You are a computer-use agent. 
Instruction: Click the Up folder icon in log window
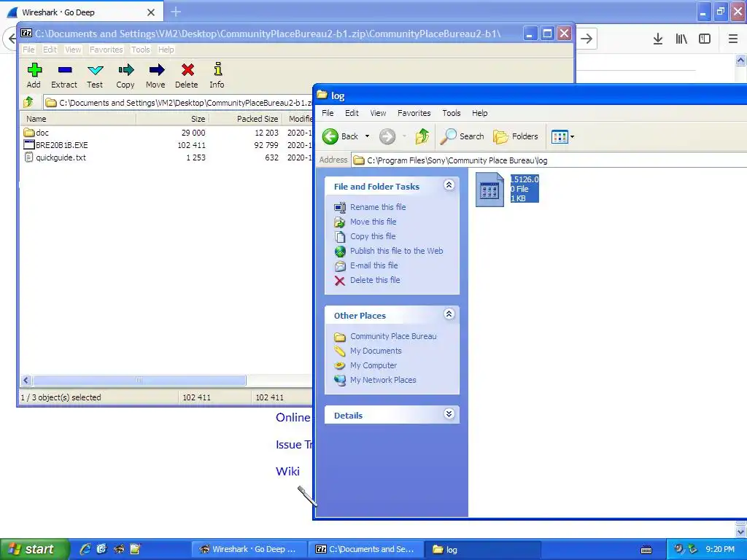tap(422, 136)
